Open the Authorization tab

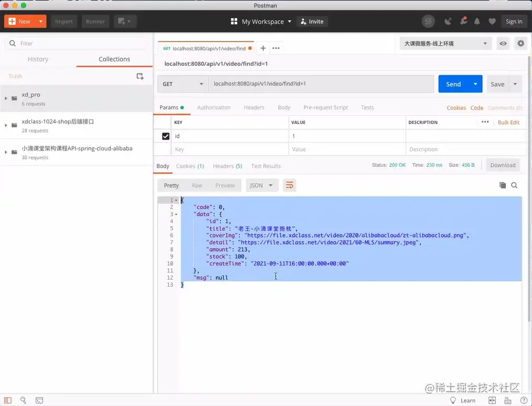coord(214,107)
